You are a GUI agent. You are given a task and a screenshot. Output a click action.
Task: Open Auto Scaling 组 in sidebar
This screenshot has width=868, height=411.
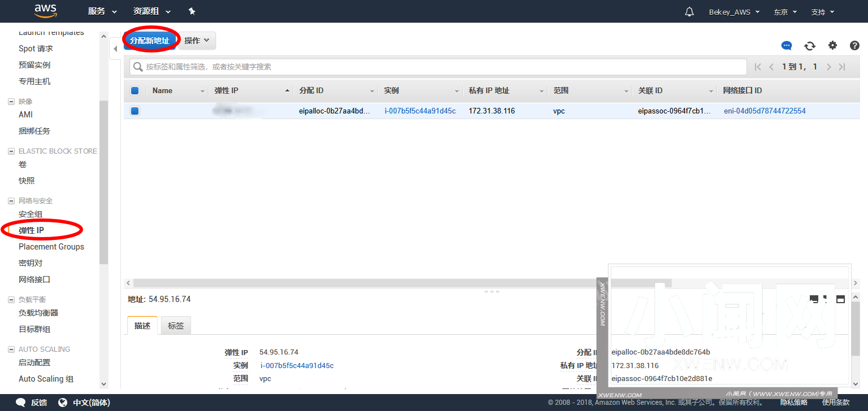pyautogui.click(x=46, y=379)
